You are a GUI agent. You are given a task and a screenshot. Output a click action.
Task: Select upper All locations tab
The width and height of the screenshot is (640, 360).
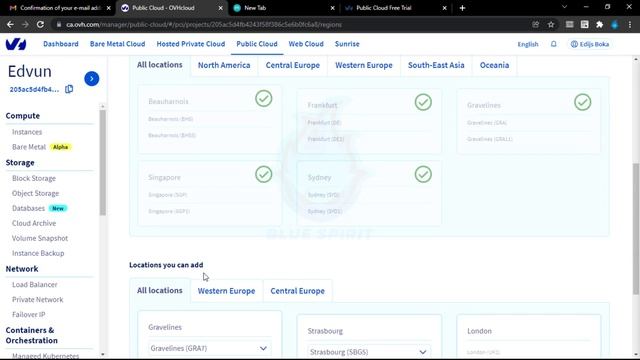pyautogui.click(x=160, y=65)
